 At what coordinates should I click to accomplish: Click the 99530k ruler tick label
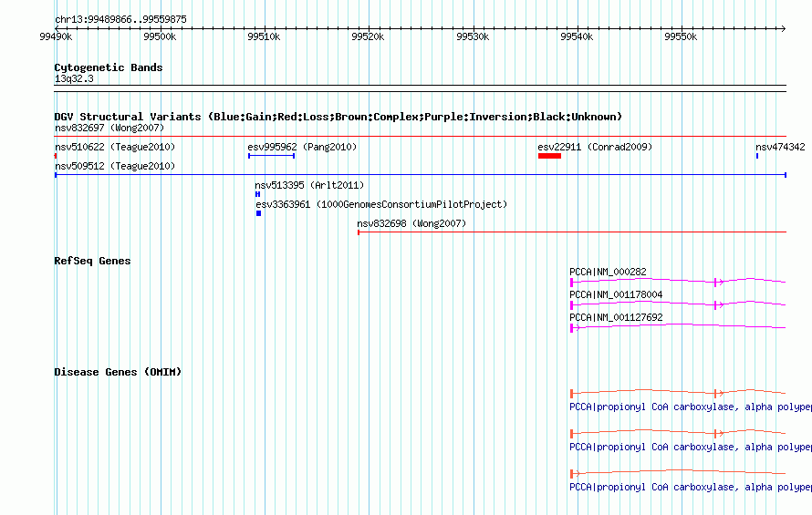[473, 36]
